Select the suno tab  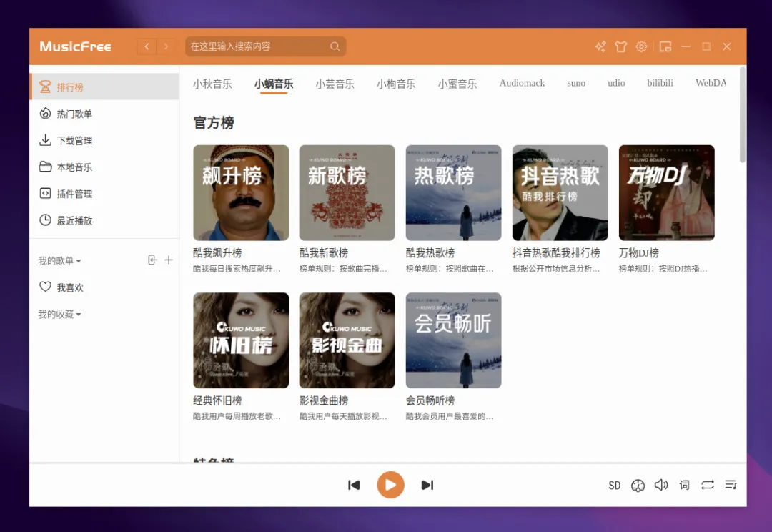576,83
